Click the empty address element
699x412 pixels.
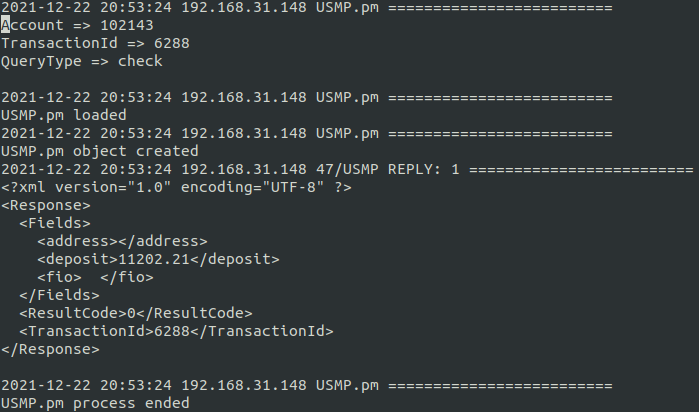point(122,241)
